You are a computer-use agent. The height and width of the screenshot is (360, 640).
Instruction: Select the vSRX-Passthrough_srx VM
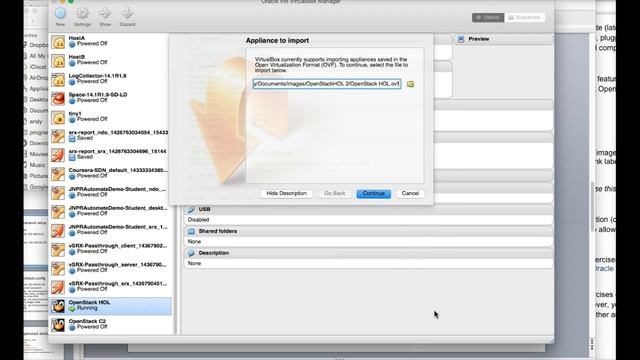tap(110, 287)
